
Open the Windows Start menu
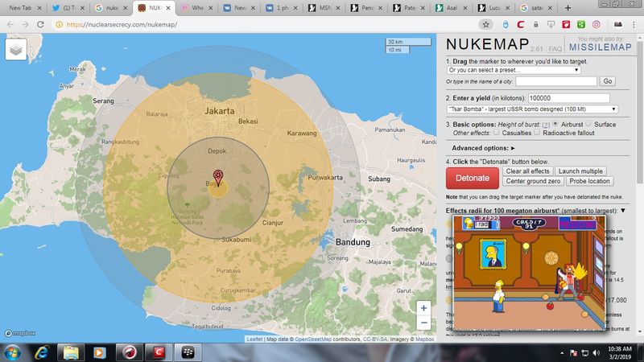tap(12, 352)
